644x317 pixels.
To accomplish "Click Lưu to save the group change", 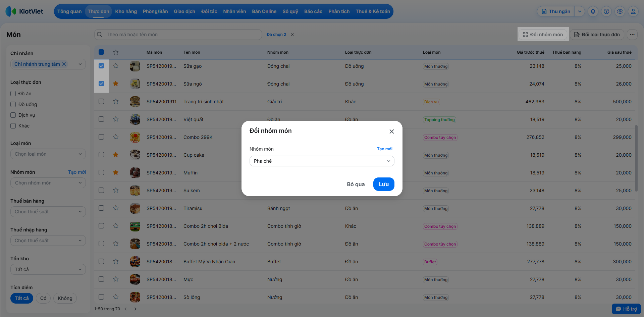I will tap(384, 184).
